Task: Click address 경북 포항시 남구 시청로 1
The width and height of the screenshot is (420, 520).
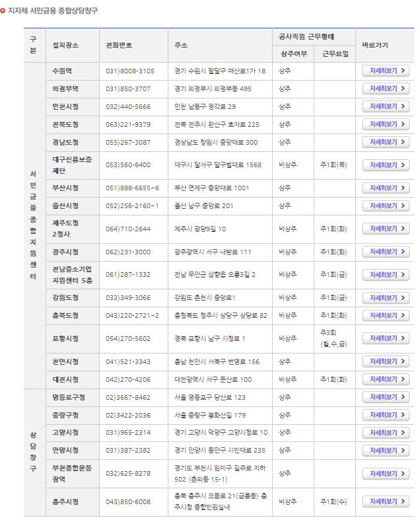Action: pos(209,338)
